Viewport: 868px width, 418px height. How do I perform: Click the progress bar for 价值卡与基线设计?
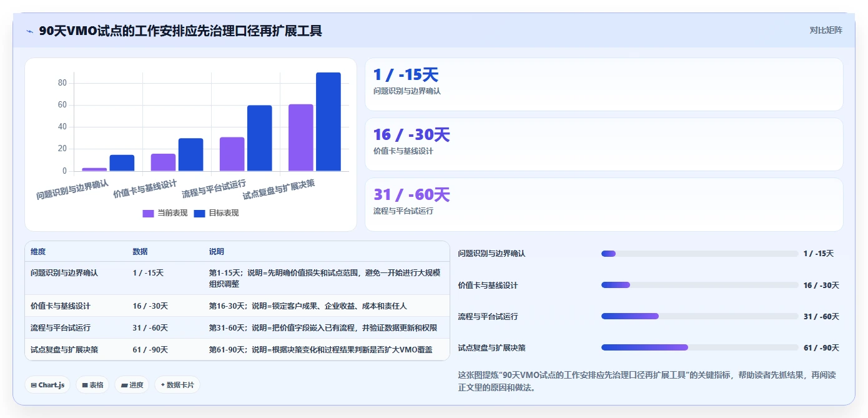(699, 285)
